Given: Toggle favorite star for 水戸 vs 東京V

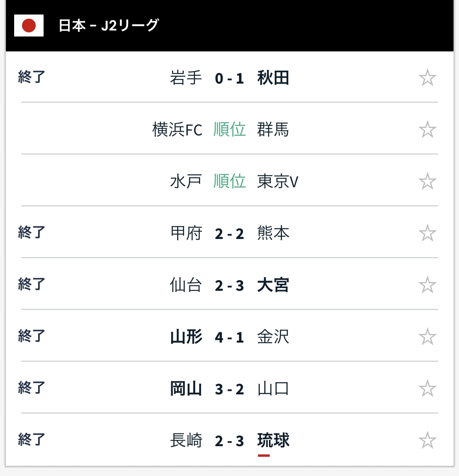Looking at the screenshot, I should coord(427,181).
